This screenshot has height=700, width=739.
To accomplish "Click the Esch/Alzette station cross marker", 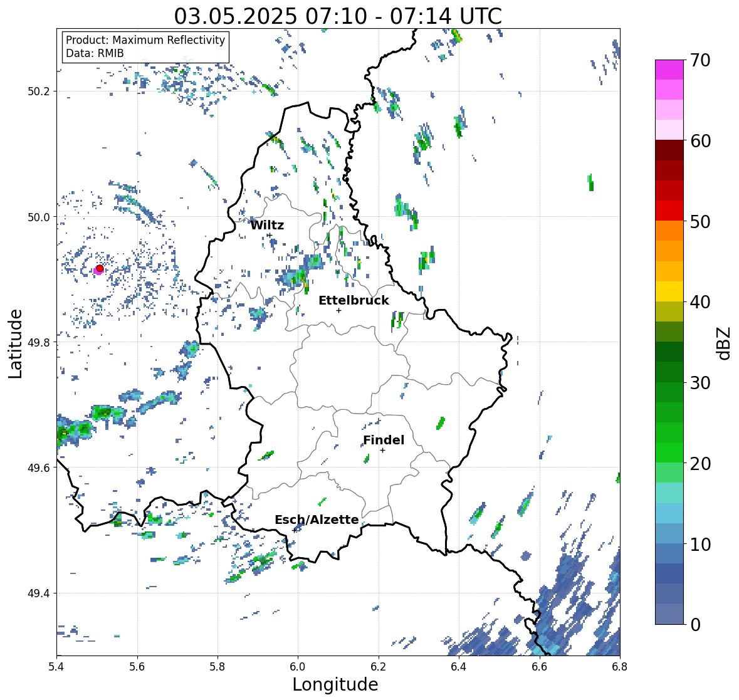I will click(295, 530).
